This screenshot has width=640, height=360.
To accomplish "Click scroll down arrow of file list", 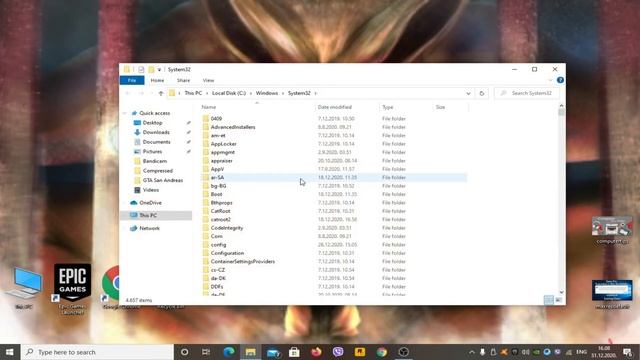I will click(561, 292).
